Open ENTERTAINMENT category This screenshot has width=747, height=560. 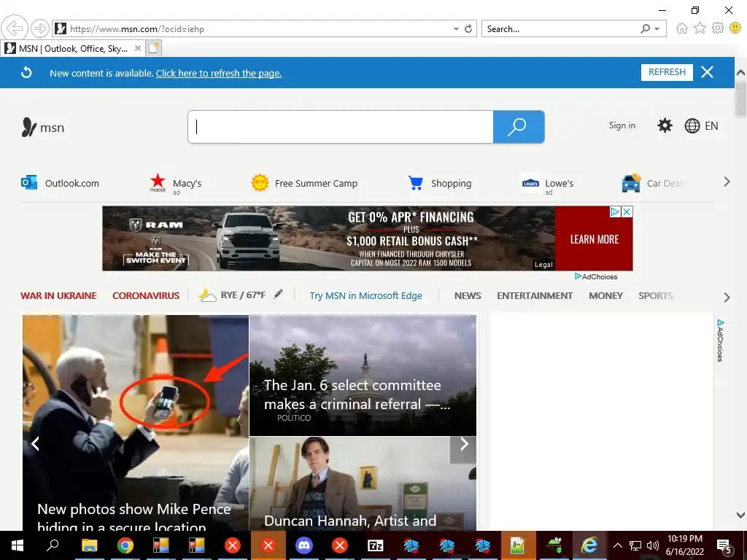535,296
